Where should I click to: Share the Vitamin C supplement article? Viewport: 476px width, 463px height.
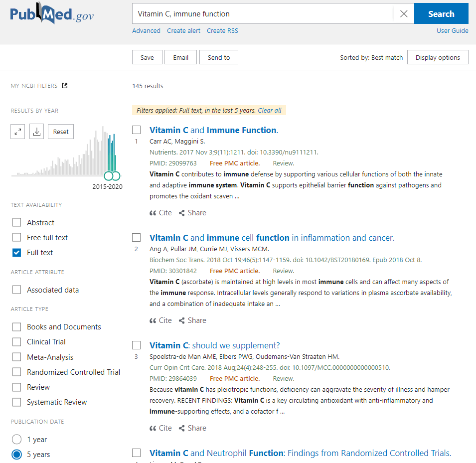tap(192, 428)
